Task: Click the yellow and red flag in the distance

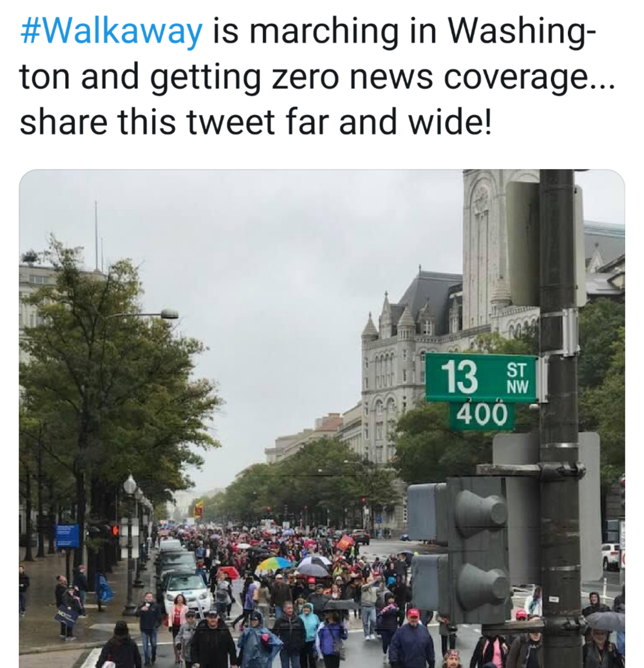Action: click(198, 510)
